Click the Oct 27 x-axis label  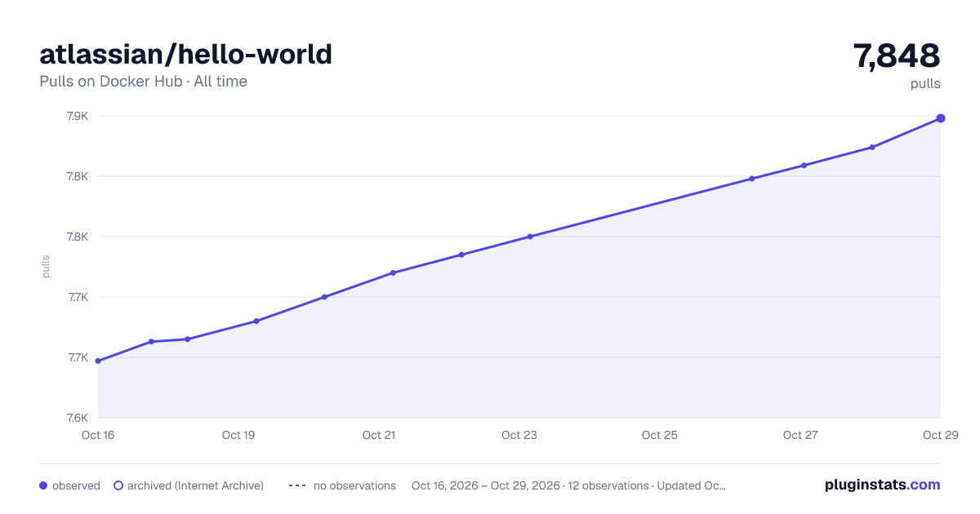[x=800, y=435]
